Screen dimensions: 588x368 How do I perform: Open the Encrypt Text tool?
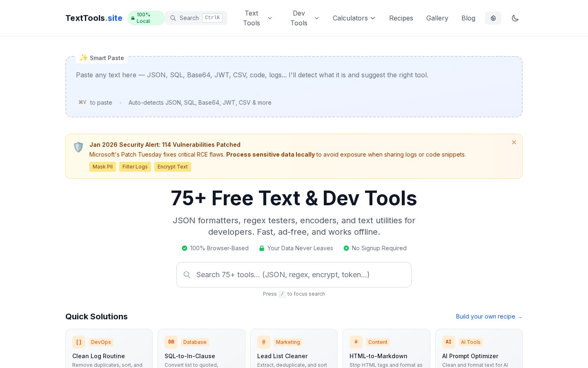coord(173,167)
